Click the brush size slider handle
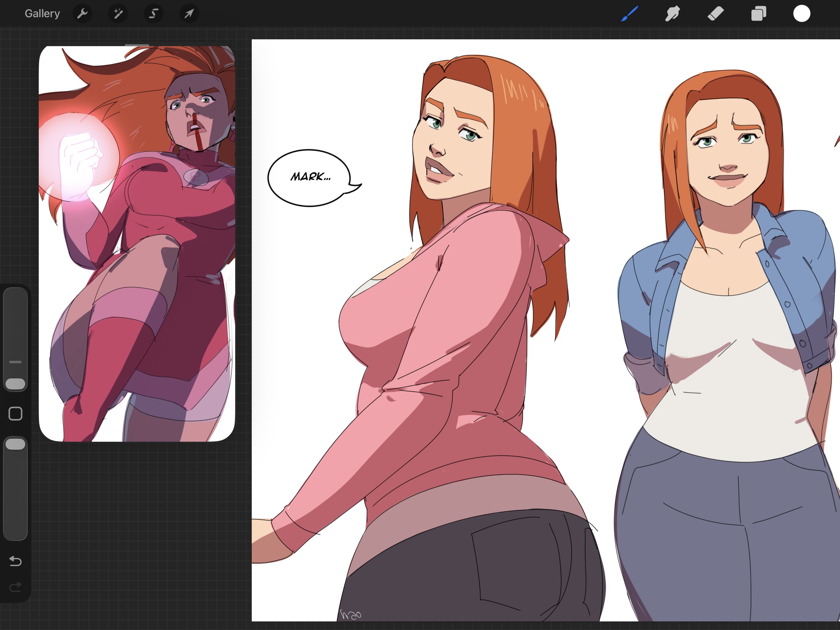Image resolution: width=840 pixels, height=630 pixels. pyautogui.click(x=16, y=384)
